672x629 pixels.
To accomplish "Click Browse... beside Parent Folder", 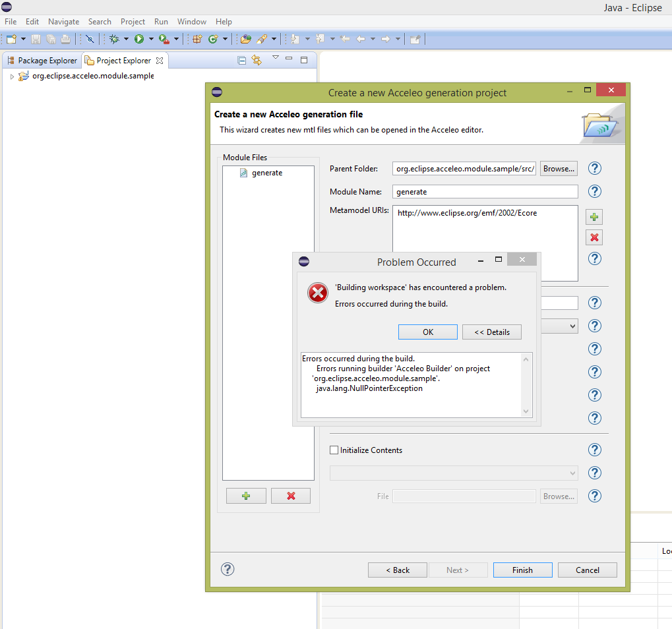I will pos(559,169).
